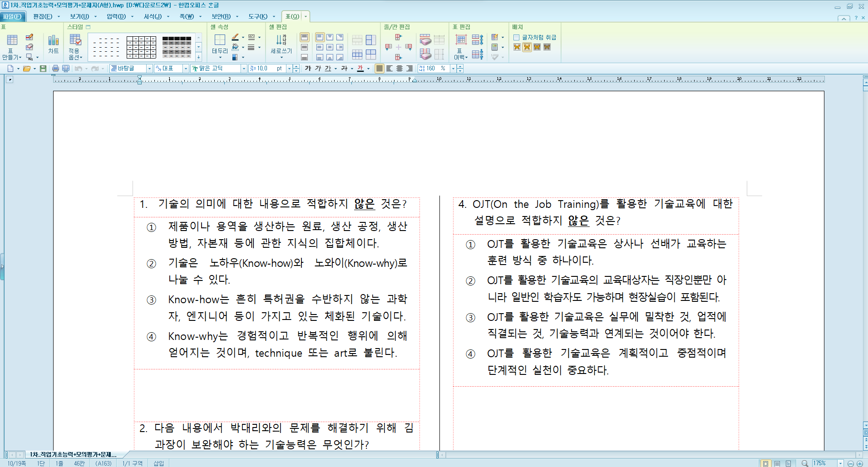Insert a chart with the 차트 icon
868x467 pixels.
click(x=53, y=44)
